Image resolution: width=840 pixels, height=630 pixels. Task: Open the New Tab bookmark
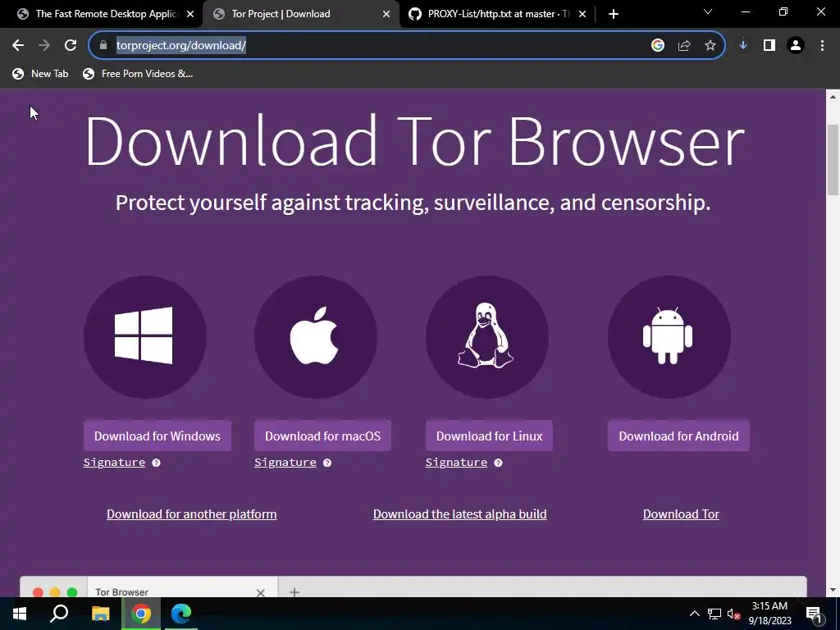(x=41, y=74)
